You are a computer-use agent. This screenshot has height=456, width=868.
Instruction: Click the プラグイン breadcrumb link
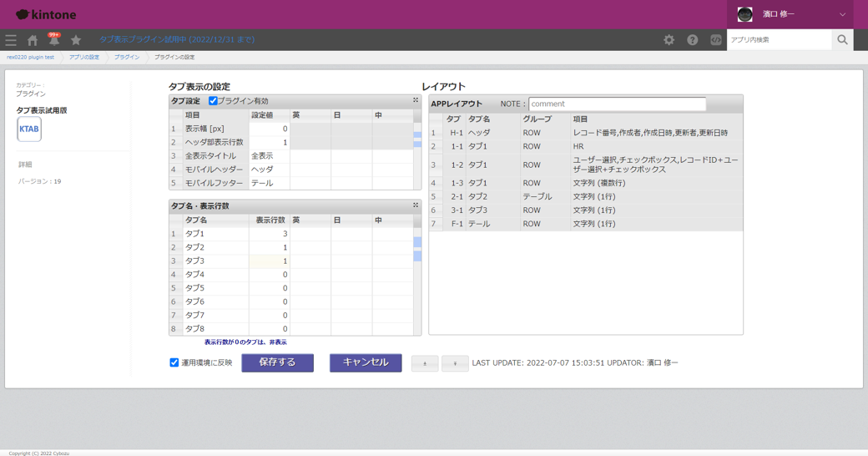127,57
